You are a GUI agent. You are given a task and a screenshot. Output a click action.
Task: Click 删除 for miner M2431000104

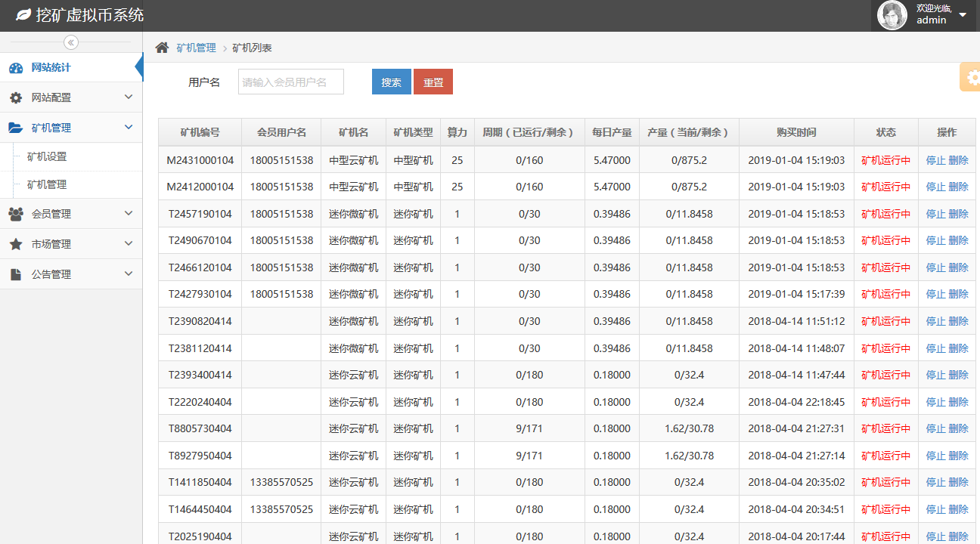coord(958,160)
